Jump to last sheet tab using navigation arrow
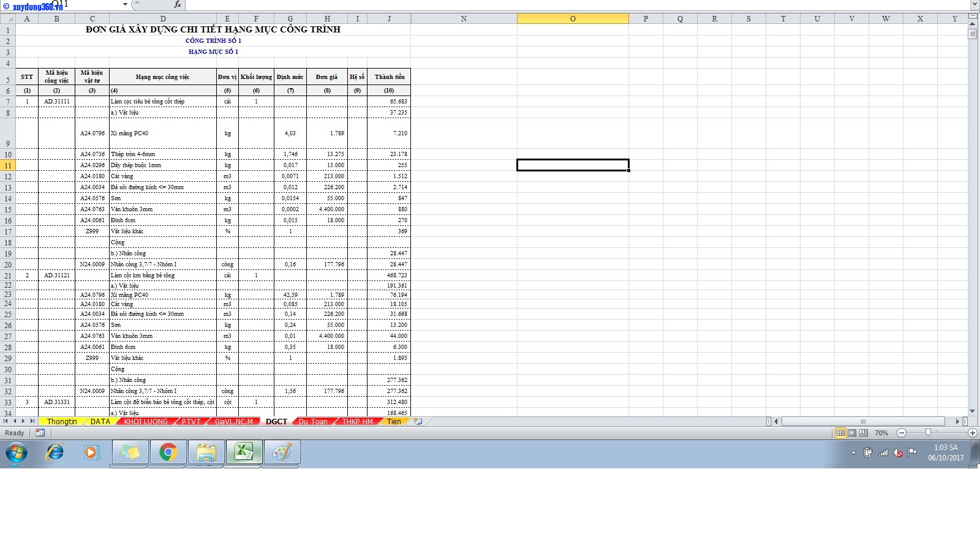The image size is (980, 551). point(32,421)
